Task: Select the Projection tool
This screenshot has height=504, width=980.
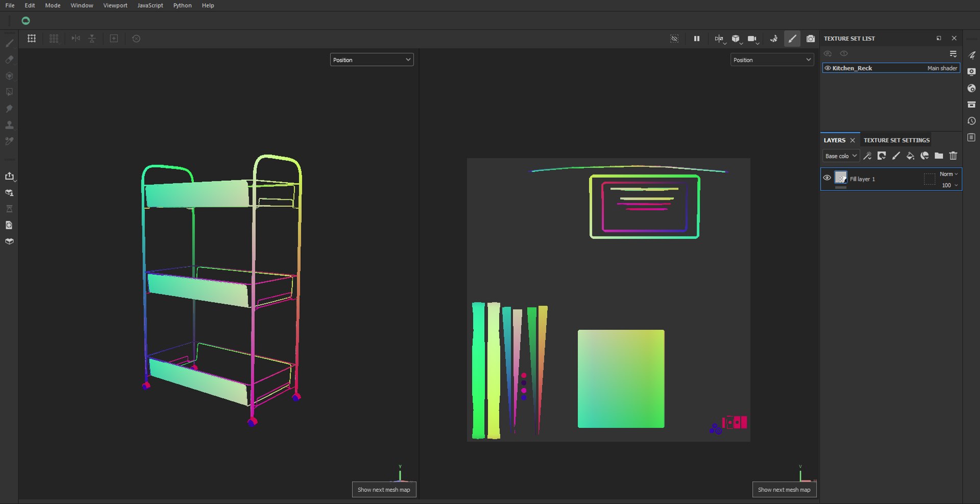Action: coord(9,76)
